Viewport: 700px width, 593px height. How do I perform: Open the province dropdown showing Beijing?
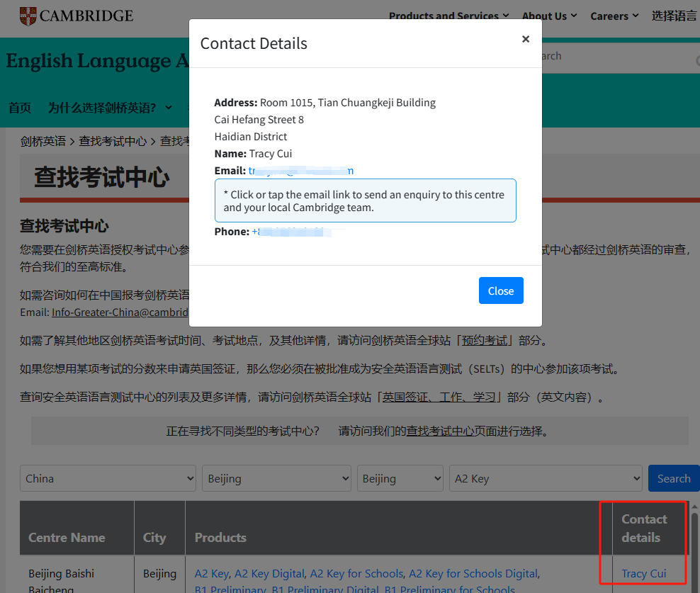[x=276, y=478]
